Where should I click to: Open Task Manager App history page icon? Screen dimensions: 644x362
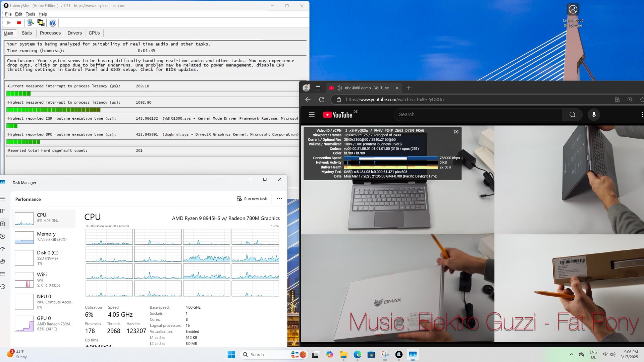(3, 236)
